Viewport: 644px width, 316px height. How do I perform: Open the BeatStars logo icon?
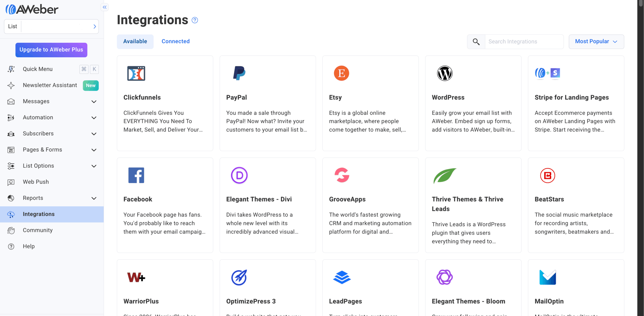click(547, 175)
